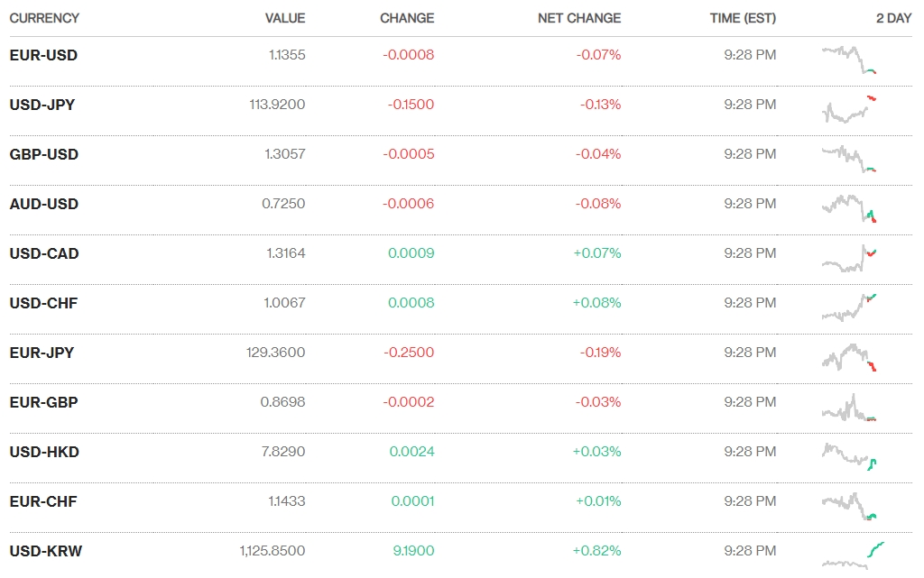The height and width of the screenshot is (578, 924).
Task: Open the USD-CHF currency link
Action: (43, 303)
